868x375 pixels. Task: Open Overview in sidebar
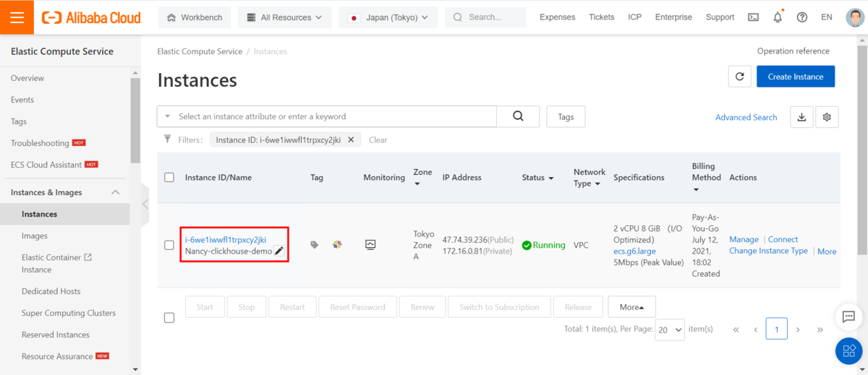click(x=27, y=78)
